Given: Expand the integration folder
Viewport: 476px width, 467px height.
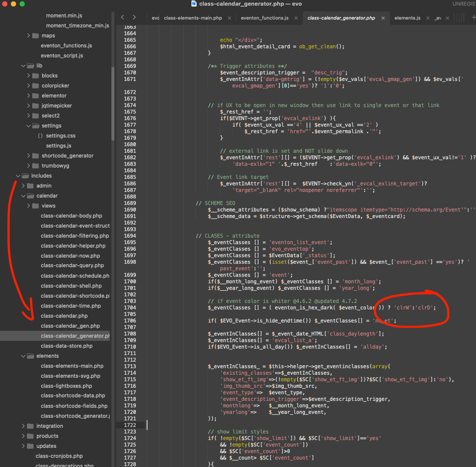Looking at the screenshot, I should [23, 426].
